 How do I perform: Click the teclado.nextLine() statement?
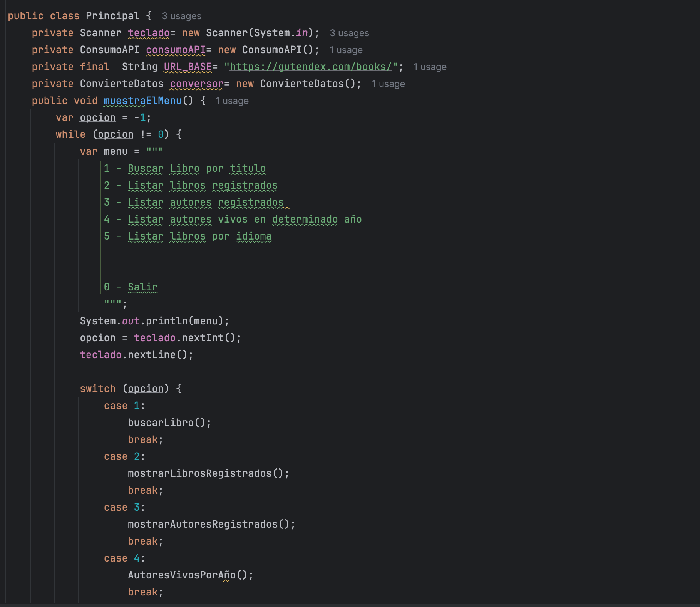click(x=136, y=355)
